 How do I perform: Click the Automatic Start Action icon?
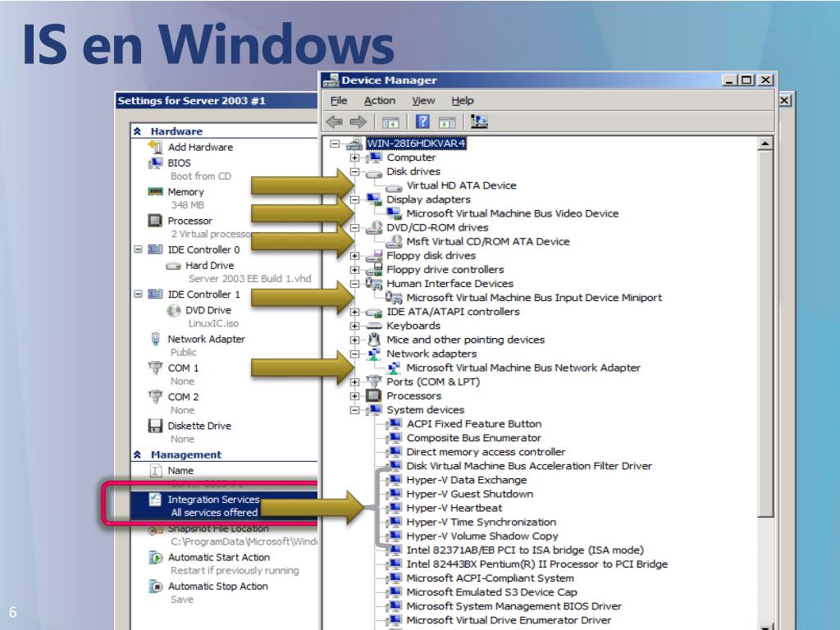pyautogui.click(x=155, y=558)
